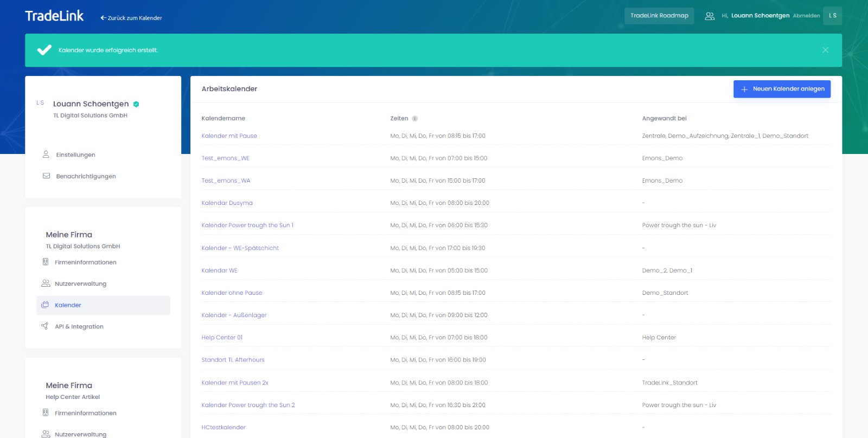Open Firmeninformationen under TL Digital Solutions
Screen dimensions: 868x438
[85, 262]
